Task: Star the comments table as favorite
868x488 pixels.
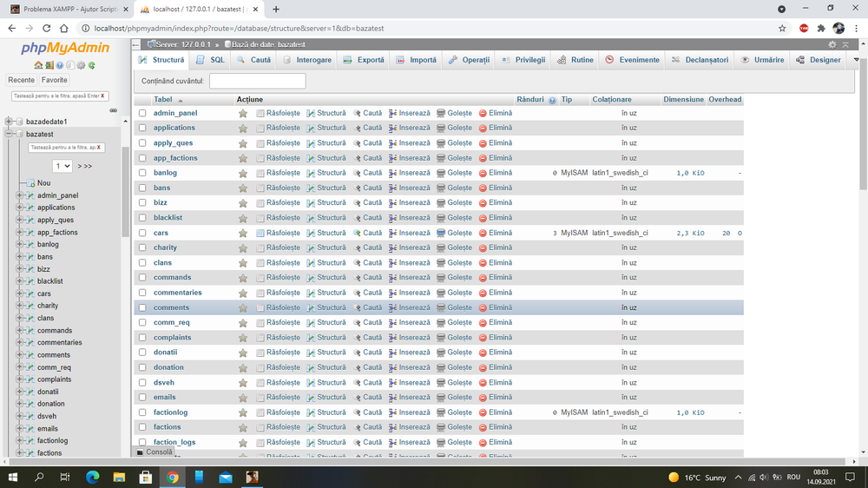Action: click(242, 308)
